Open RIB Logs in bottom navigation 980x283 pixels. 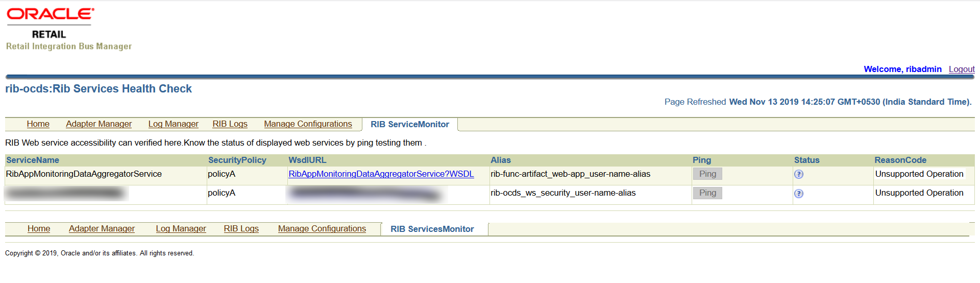[x=241, y=229]
